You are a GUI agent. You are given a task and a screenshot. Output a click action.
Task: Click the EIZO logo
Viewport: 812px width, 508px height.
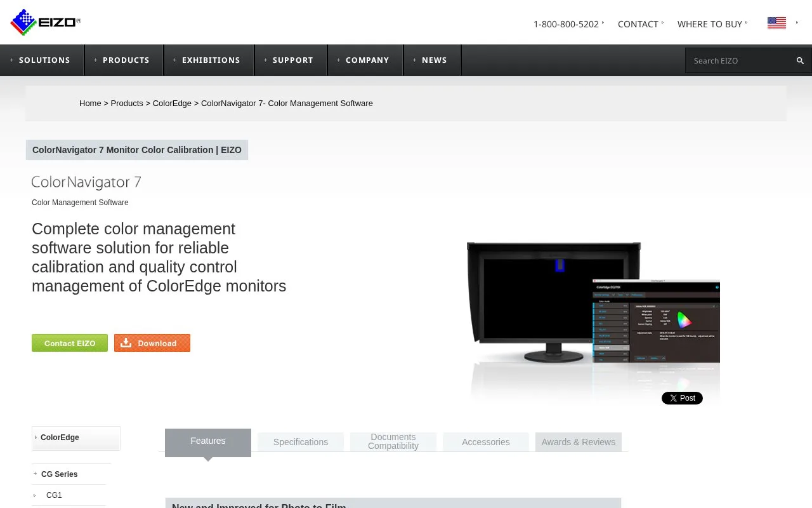[46, 22]
